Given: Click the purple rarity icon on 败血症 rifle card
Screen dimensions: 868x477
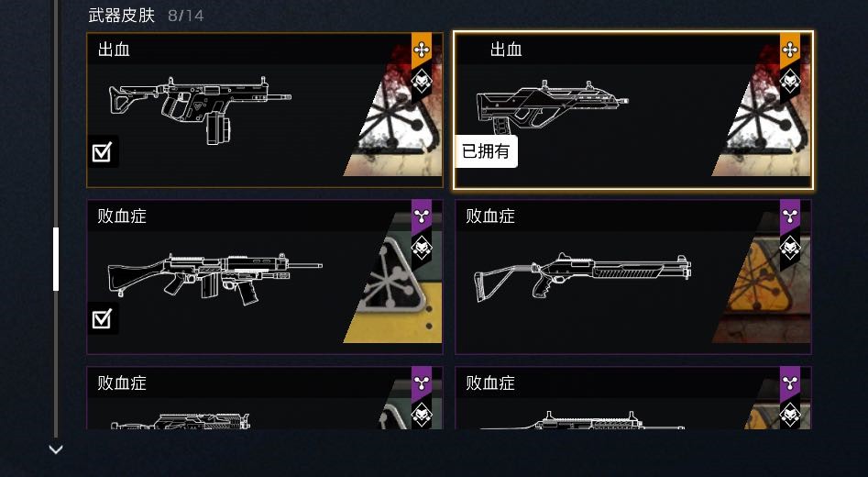Looking at the screenshot, I should [x=422, y=216].
